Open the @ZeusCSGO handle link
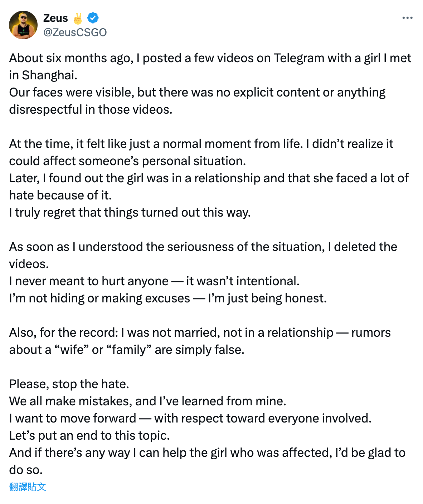This screenshot has width=423, height=504. pos(75,32)
